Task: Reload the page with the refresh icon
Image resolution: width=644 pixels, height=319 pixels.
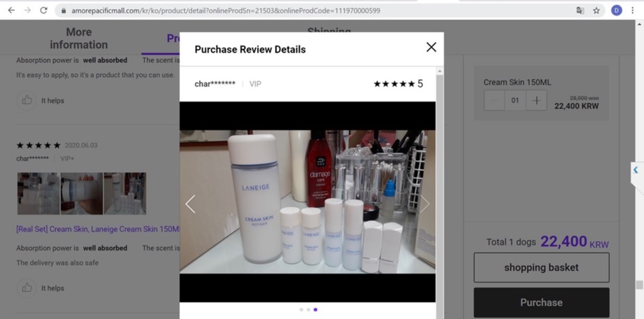Action: [x=43, y=11]
